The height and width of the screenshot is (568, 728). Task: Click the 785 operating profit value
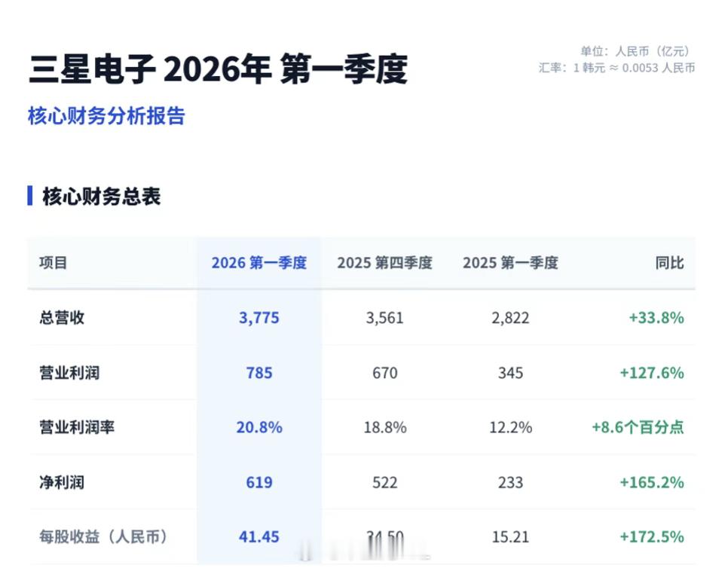pyautogui.click(x=259, y=373)
